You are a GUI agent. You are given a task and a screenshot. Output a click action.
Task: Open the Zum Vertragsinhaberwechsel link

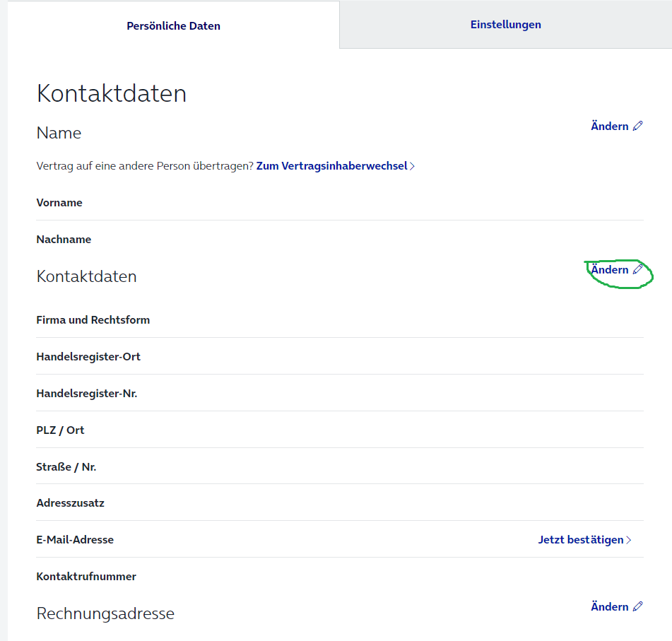point(331,166)
